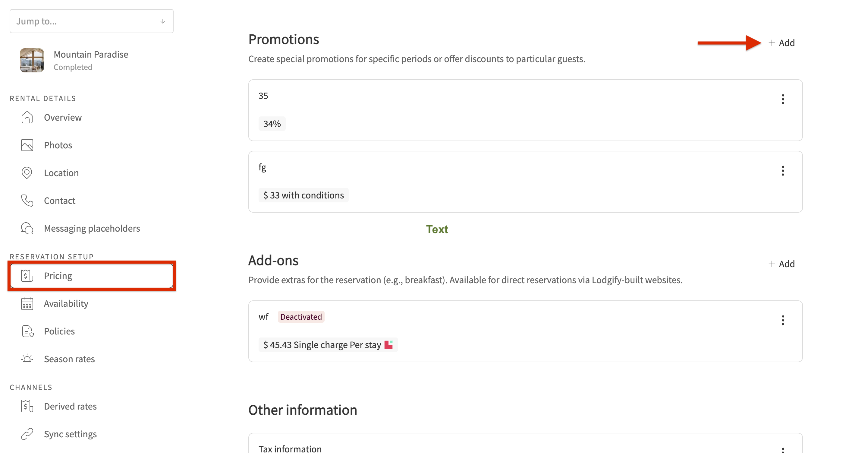This screenshot has width=868, height=453.
Task: Select the Photos image icon
Action: (x=27, y=145)
